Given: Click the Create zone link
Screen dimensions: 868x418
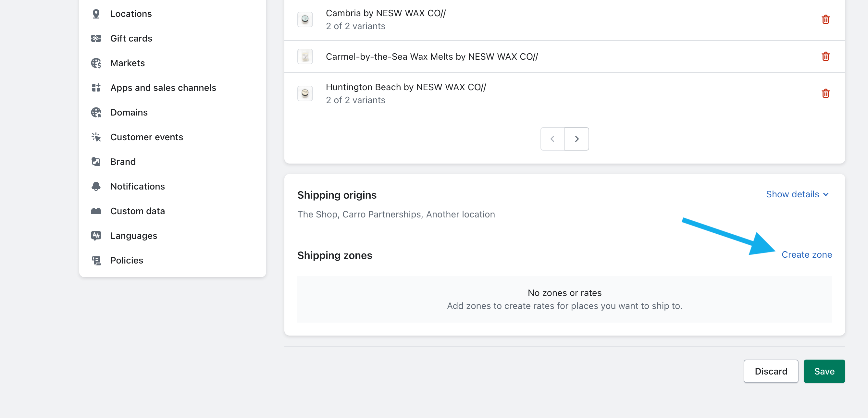Looking at the screenshot, I should tap(806, 254).
